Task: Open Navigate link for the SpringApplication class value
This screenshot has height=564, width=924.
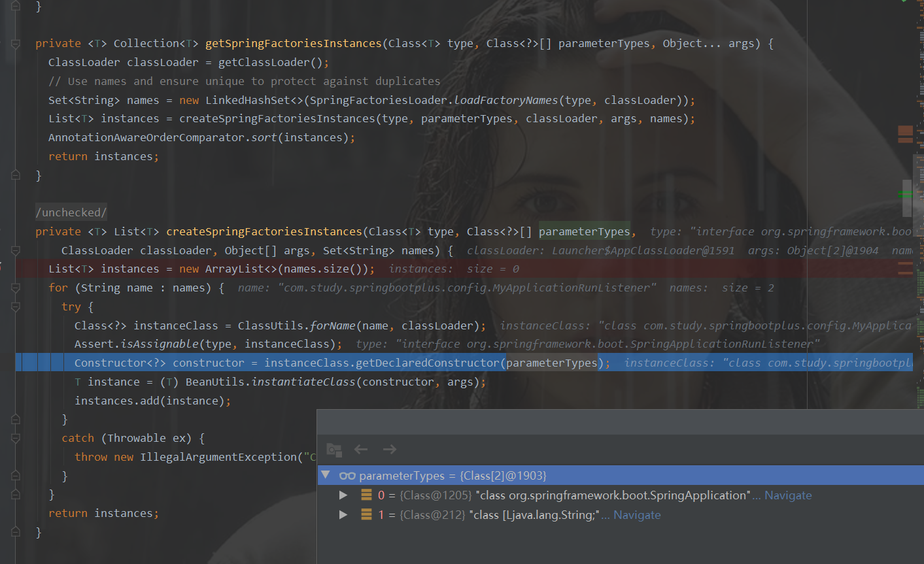Action: point(787,495)
